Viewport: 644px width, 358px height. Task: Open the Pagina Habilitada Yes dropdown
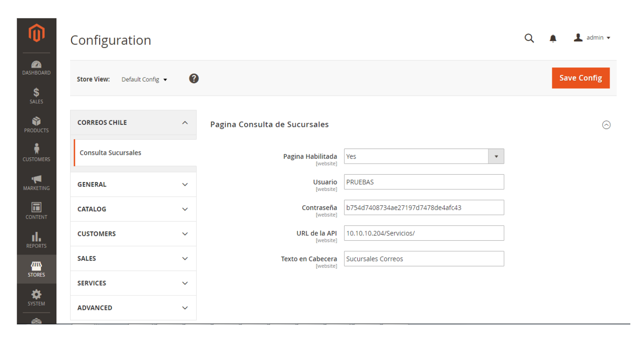424,157
